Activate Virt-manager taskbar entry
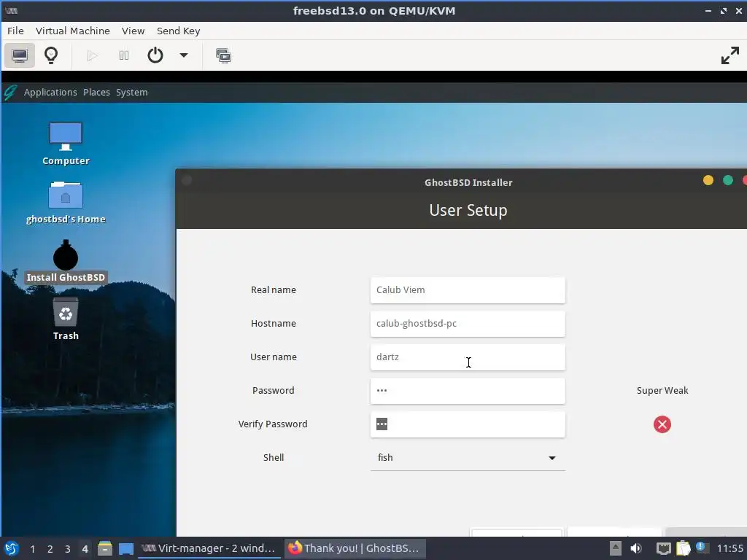 pos(209,548)
